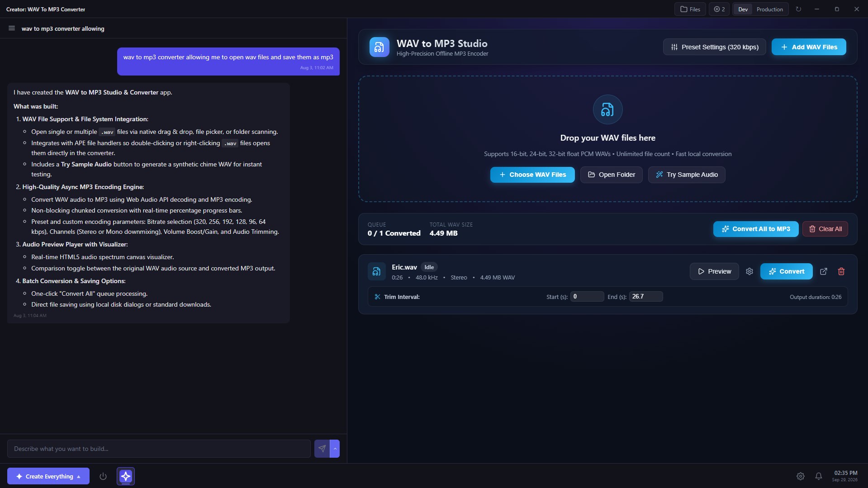Open Preset Settings (320 kbps)
The height and width of the screenshot is (488, 868).
click(714, 47)
